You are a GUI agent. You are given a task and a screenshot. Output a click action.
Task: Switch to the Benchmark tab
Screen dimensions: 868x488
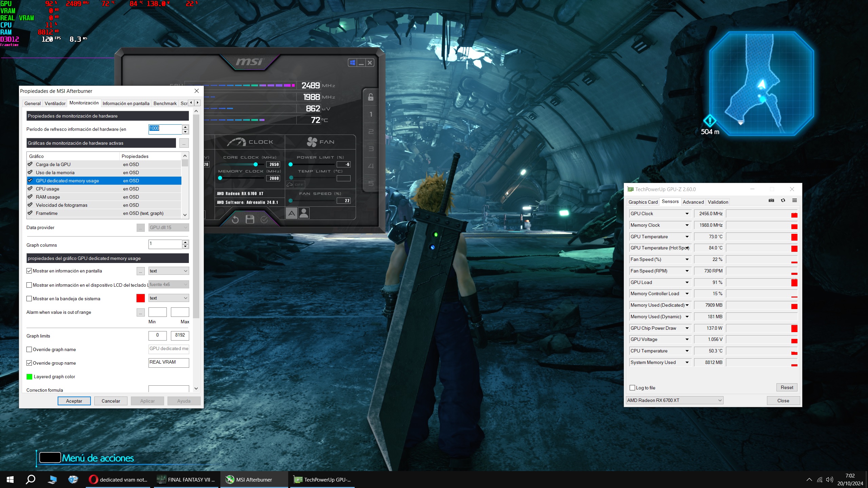pyautogui.click(x=165, y=103)
